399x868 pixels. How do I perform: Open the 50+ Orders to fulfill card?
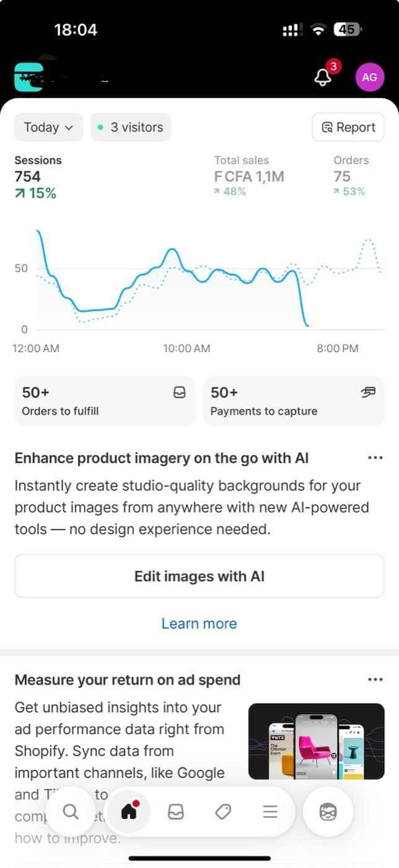pyautogui.click(x=105, y=401)
